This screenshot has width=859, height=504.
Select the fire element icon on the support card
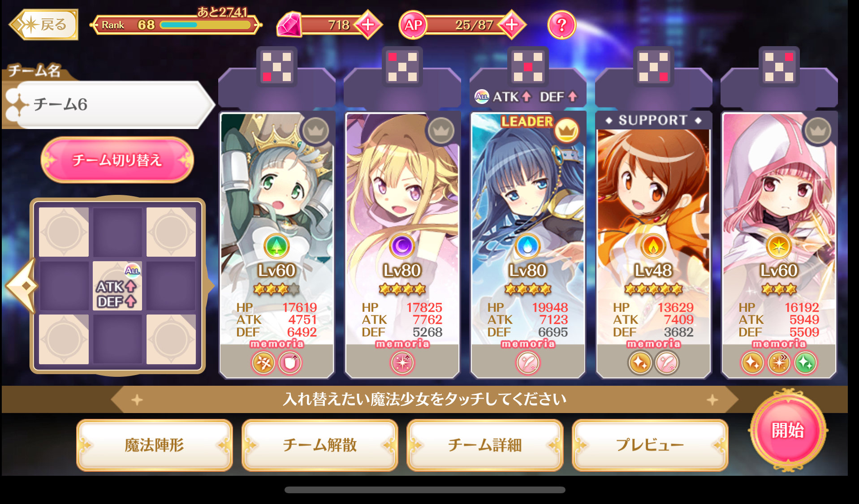click(653, 246)
